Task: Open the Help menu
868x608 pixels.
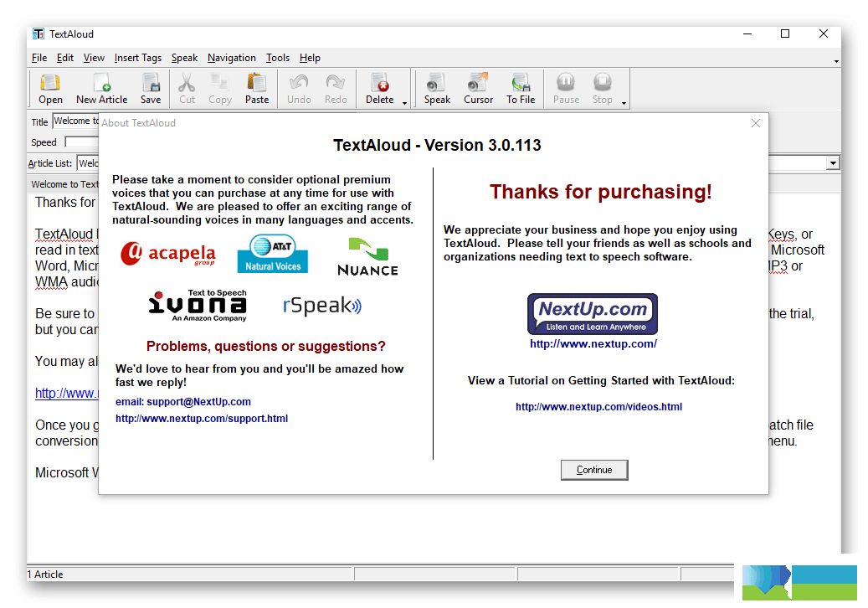Action: [x=310, y=58]
